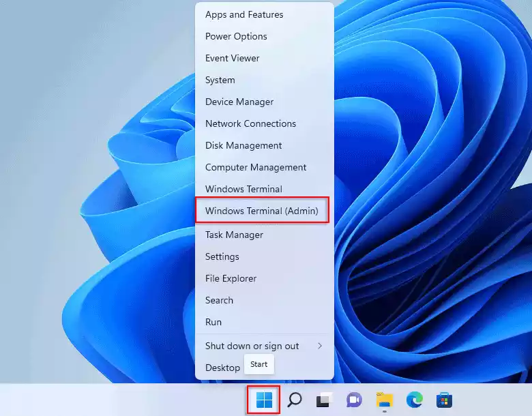Launch Device Manager

(239, 102)
